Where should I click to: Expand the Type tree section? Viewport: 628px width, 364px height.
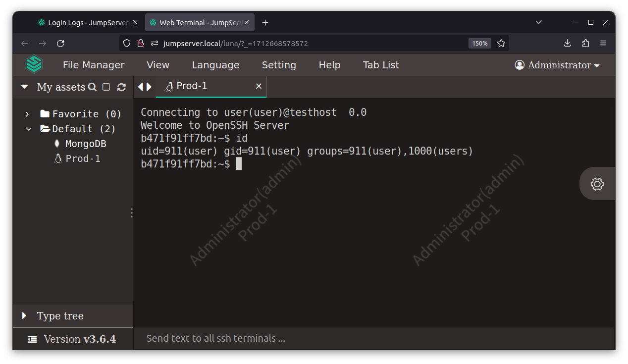(x=24, y=316)
